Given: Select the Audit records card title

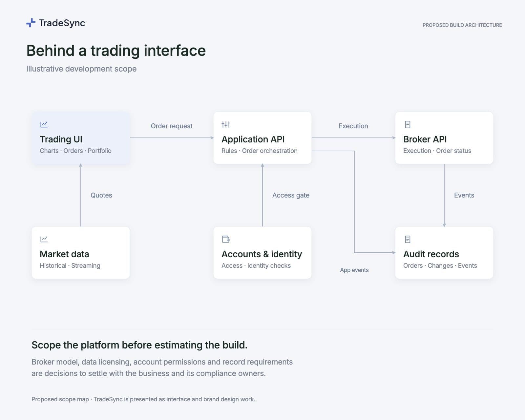Looking at the screenshot, I should click(x=431, y=254).
